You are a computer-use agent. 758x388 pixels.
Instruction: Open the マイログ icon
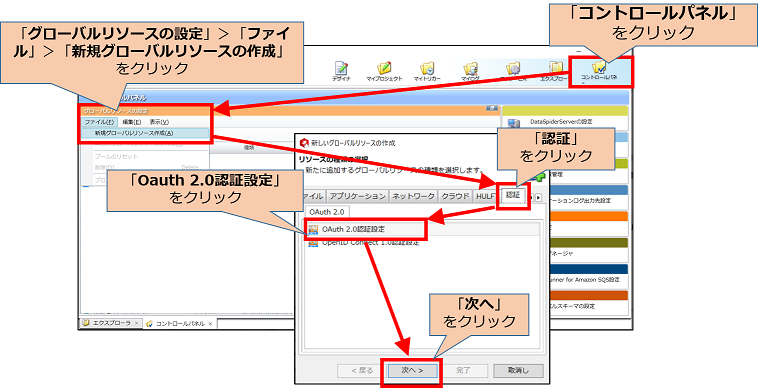pyautogui.click(x=470, y=69)
